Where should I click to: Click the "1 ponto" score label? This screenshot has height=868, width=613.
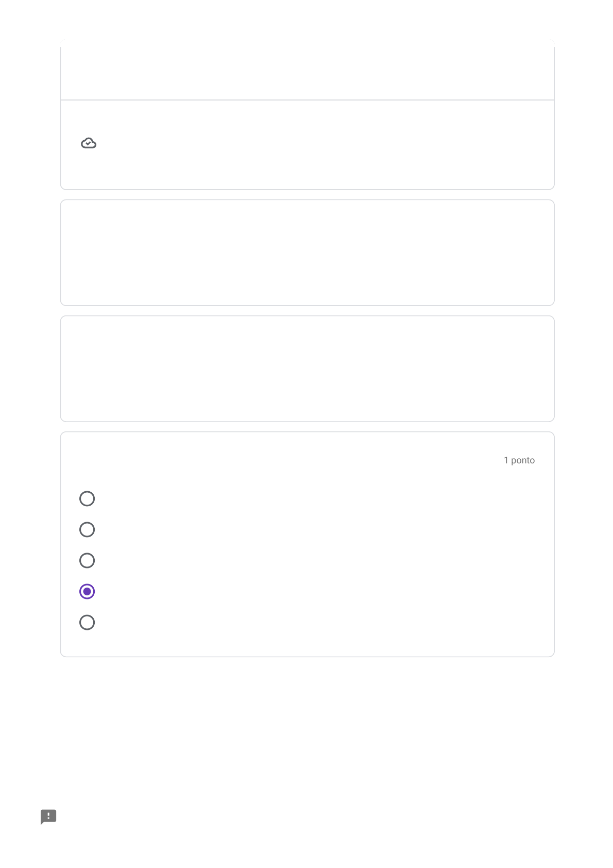(519, 460)
